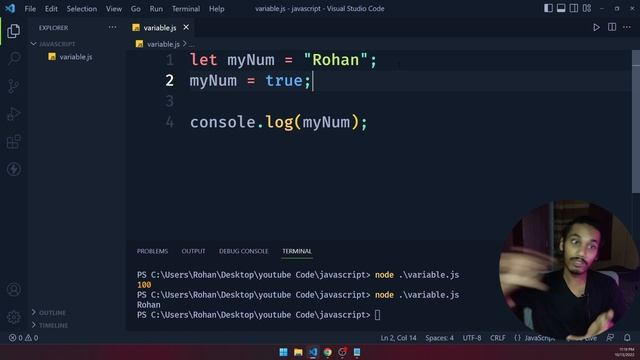Click Spaces: 4 indentation setting
The height and width of the screenshot is (360, 640).
click(439, 338)
